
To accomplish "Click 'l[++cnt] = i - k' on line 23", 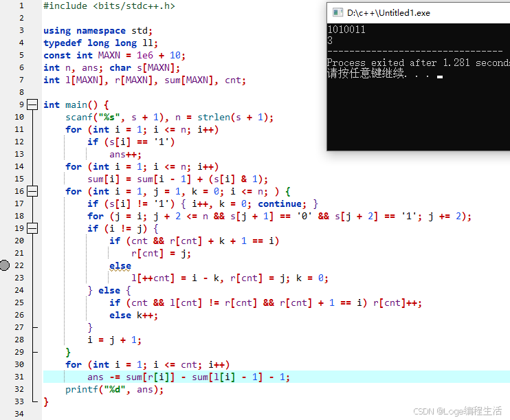I will tap(177, 278).
